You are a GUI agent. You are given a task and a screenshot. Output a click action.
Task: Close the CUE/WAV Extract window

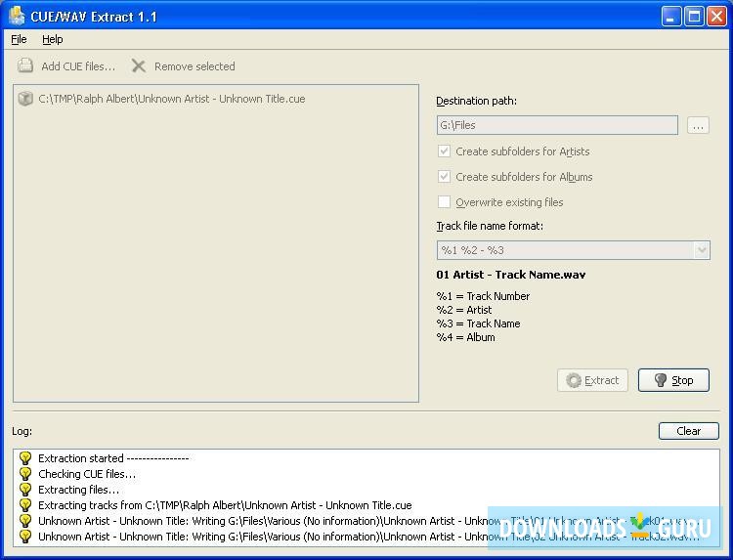(716, 17)
